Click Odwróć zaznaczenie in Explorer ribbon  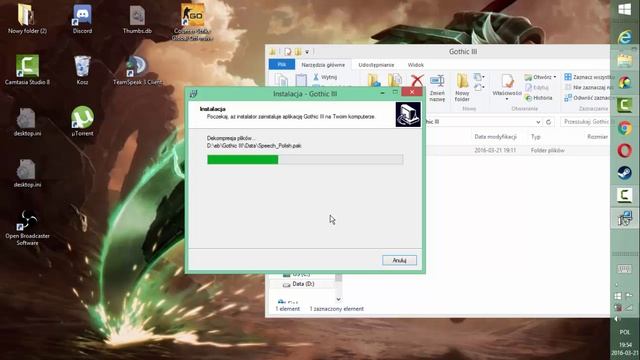click(589, 98)
